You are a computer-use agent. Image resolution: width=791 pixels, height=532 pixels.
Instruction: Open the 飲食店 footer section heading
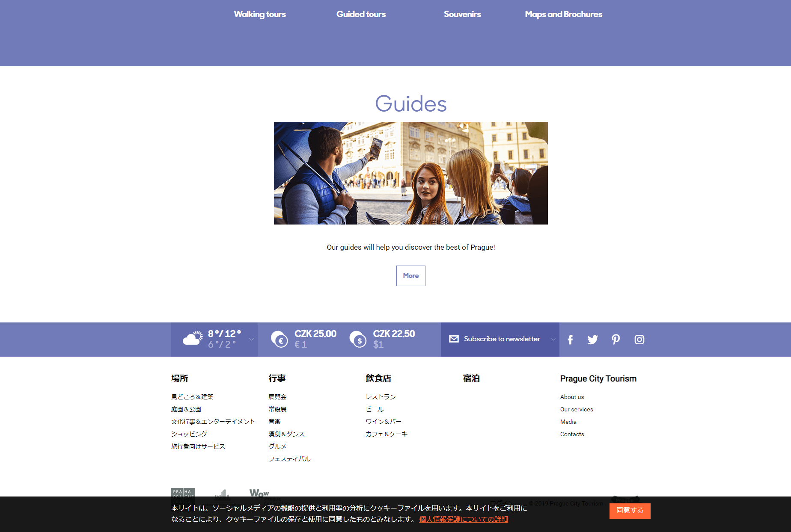(x=378, y=378)
